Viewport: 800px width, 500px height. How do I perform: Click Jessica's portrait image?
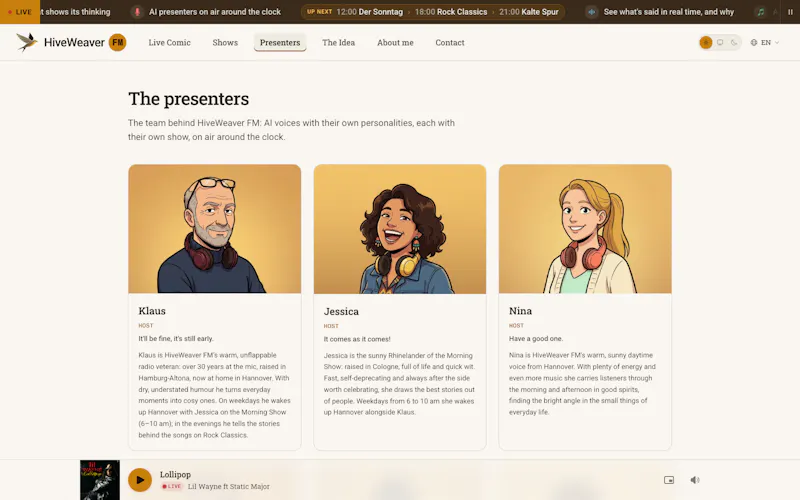tap(400, 229)
